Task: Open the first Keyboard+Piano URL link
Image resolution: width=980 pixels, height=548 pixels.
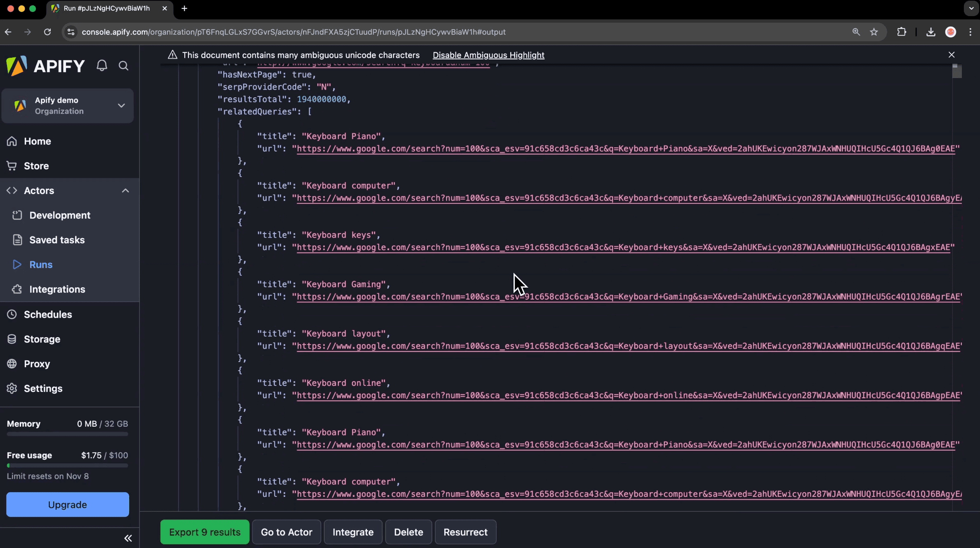Action: 626,149
